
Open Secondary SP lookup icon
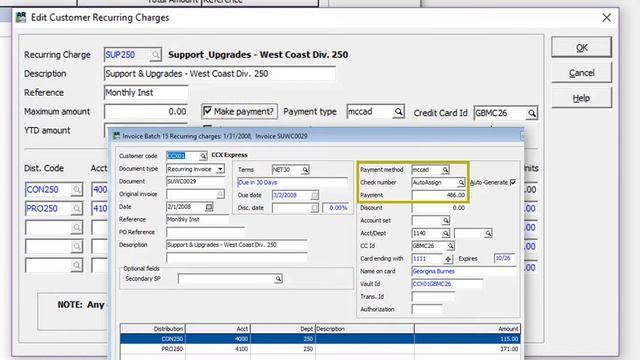(x=278, y=279)
